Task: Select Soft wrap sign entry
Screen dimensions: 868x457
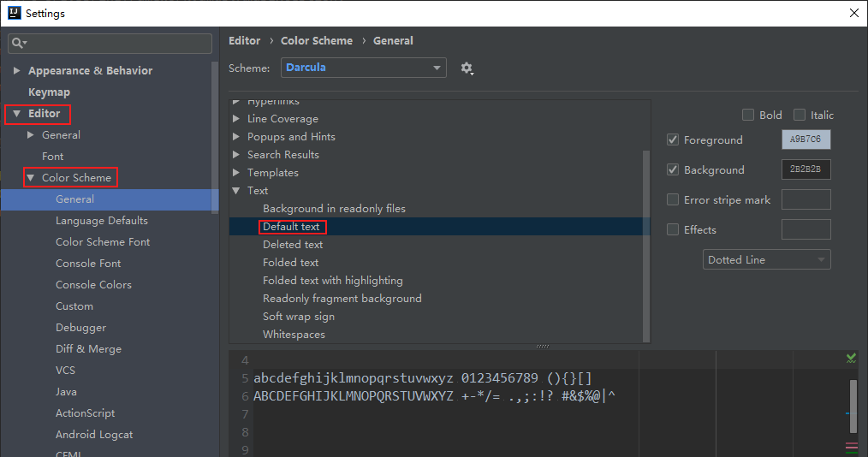Action: pos(299,317)
